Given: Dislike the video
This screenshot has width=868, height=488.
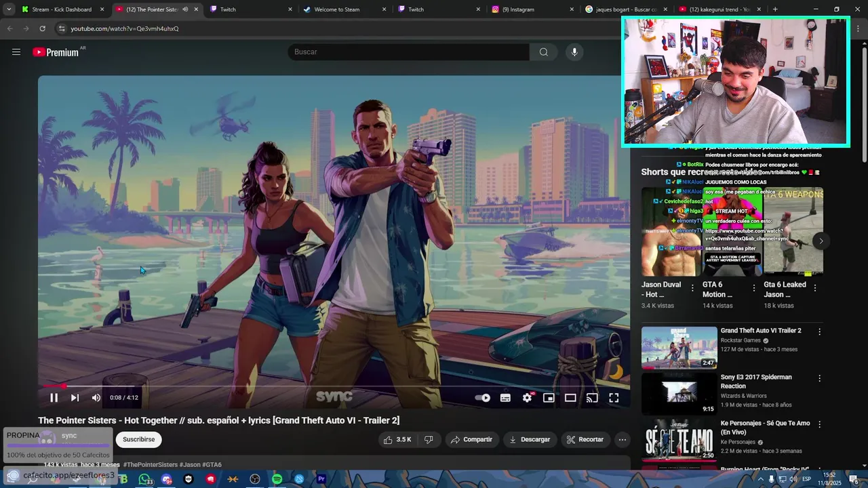Looking at the screenshot, I should pos(429,439).
